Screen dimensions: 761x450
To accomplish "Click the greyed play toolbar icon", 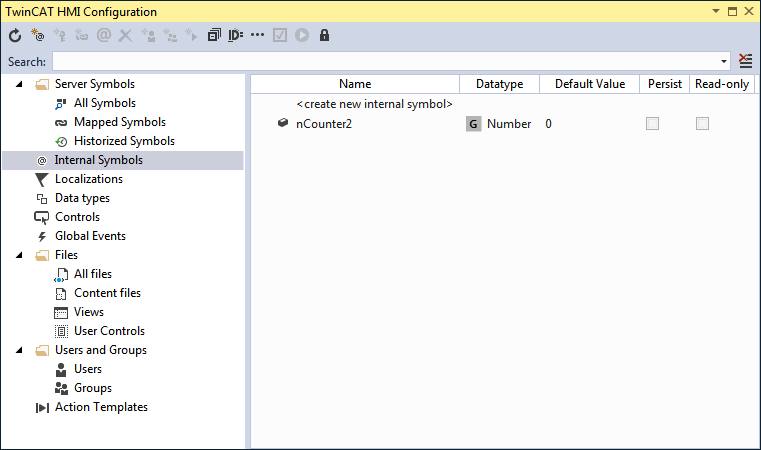I will pos(302,35).
